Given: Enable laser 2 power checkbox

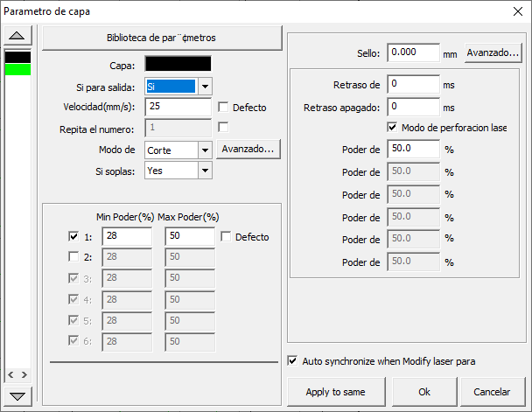Looking at the screenshot, I should [x=73, y=257].
